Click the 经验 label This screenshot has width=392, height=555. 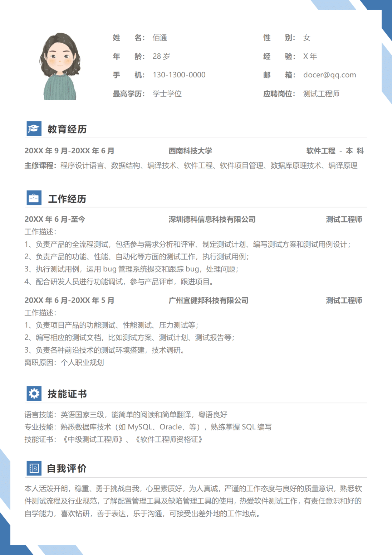point(279,56)
